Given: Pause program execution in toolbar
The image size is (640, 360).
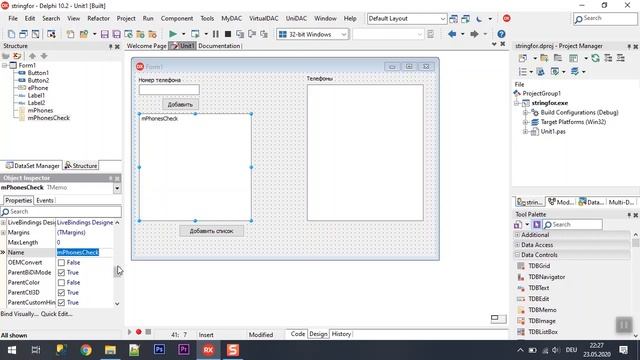Looking at the screenshot, I should 216,34.
